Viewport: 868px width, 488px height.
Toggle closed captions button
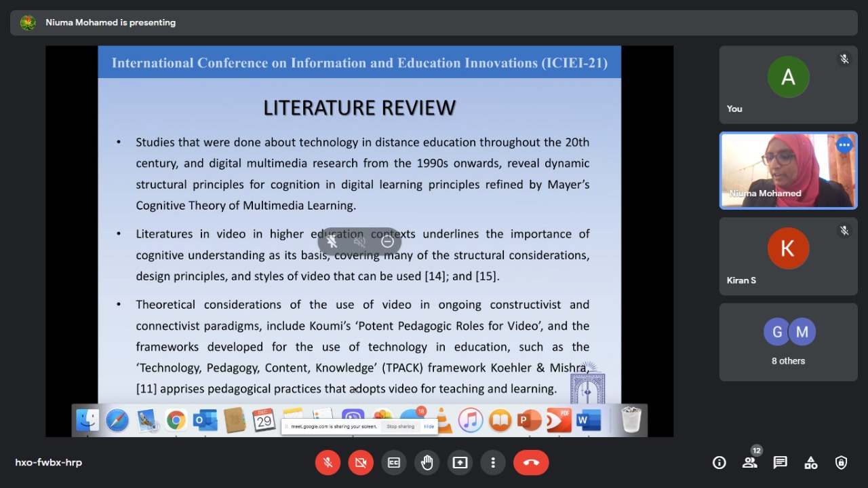[x=394, y=463]
